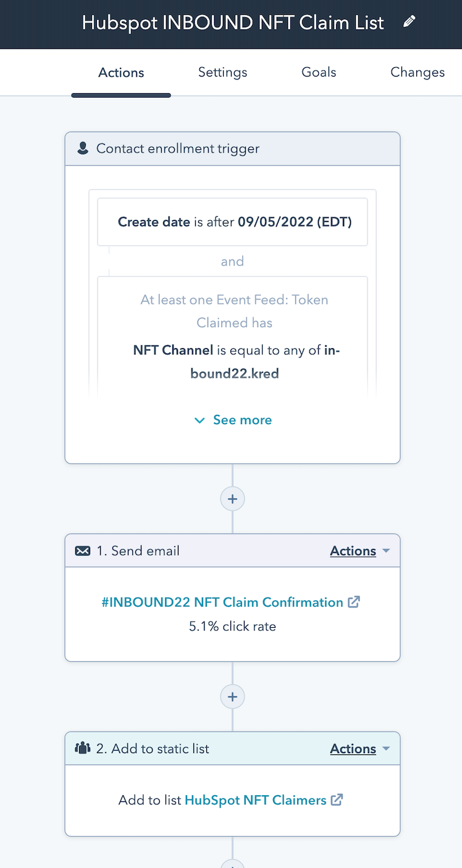
Task: Click the pencil icon to edit workflow name
Action: point(409,22)
